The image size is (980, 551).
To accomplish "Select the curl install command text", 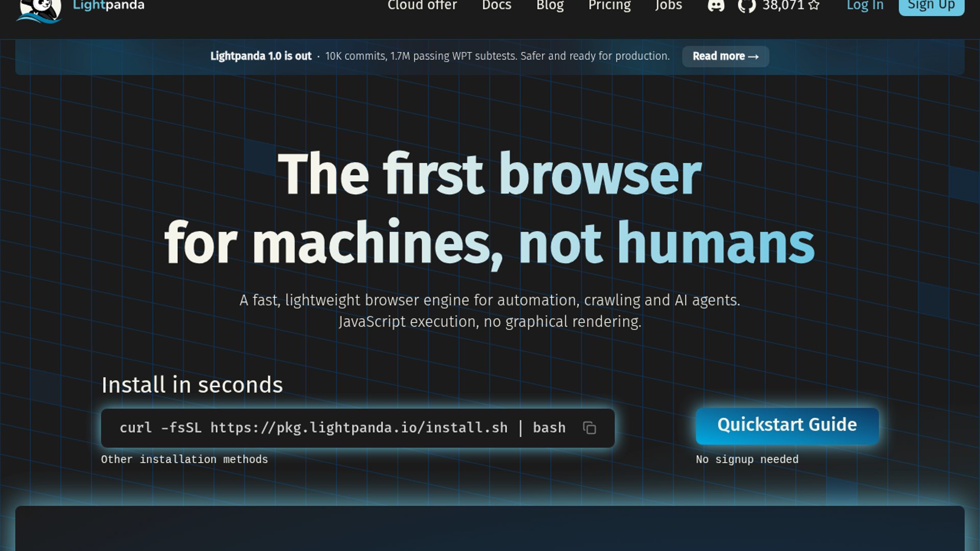I will point(342,428).
